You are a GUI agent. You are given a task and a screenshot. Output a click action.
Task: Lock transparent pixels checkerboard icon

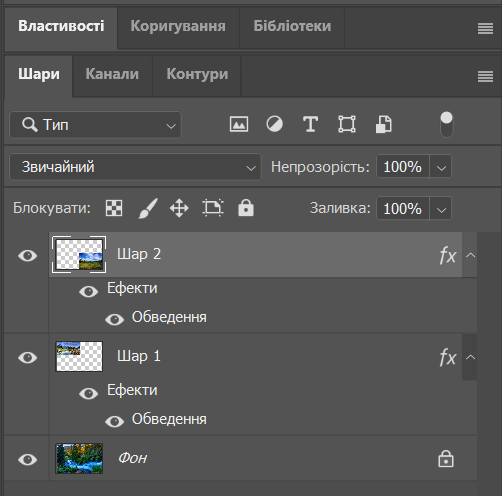point(114,208)
